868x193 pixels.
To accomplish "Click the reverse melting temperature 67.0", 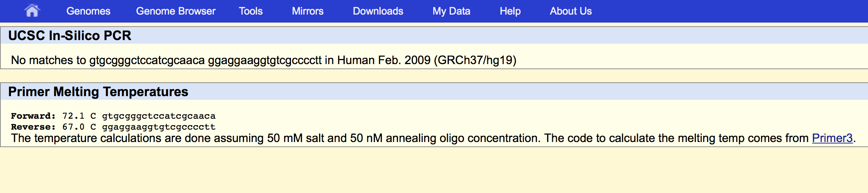I will pos(73,127).
